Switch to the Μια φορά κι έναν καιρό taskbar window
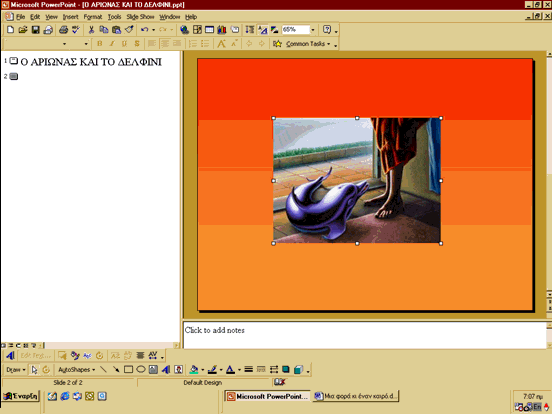The height and width of the screenshot is (414, 552). (356, 396)
